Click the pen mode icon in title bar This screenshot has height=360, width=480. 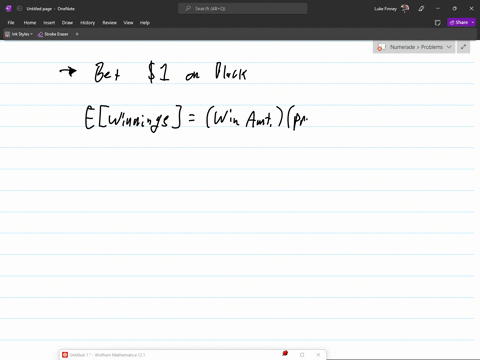pyautogui.click(x=421, y=9)
